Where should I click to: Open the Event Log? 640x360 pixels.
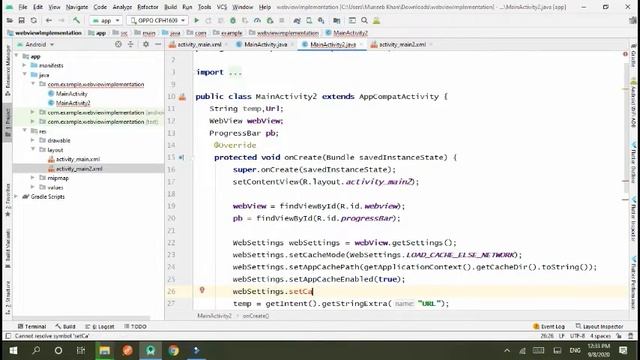click(549, 327)
